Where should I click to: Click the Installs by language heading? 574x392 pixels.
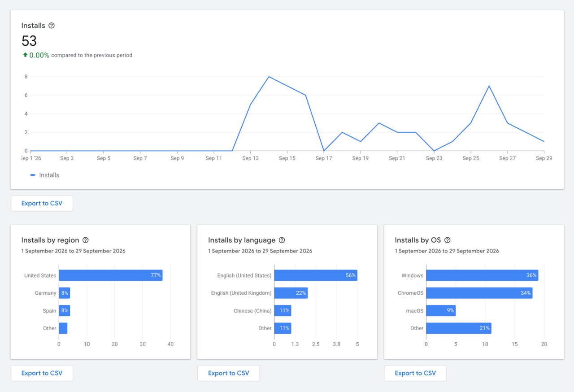tap(242, 240)
